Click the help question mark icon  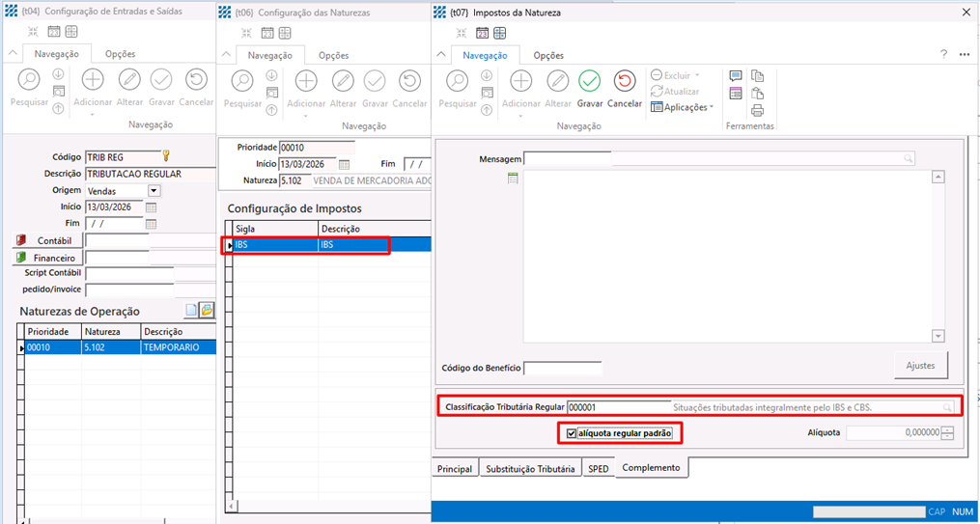point(943,55)
